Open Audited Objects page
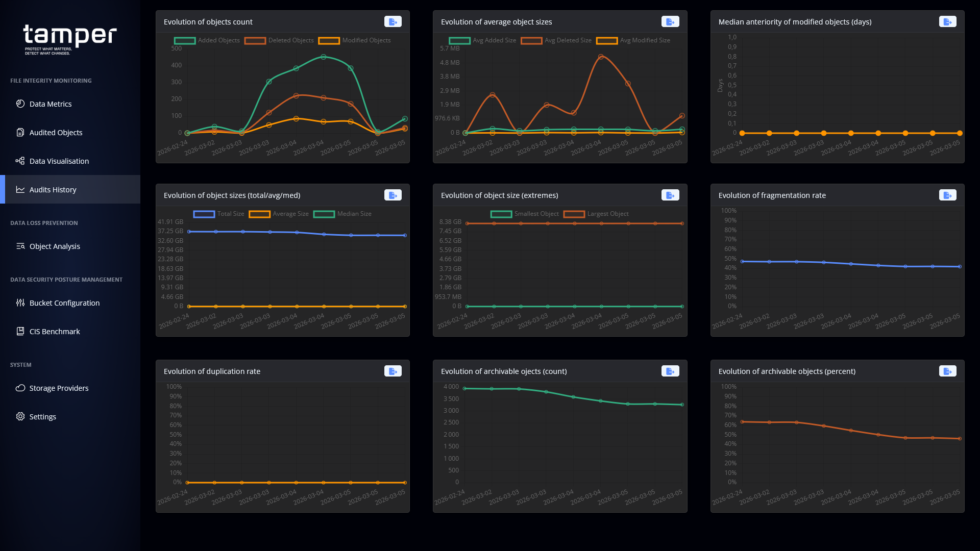The width and height of the screenshot is (980, 551). (56, 132)
